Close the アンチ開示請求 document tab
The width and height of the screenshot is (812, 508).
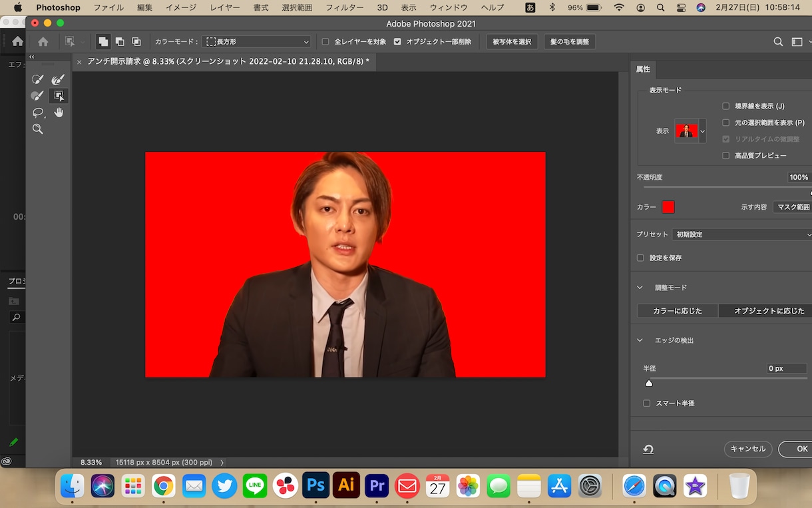coord(79,62)
